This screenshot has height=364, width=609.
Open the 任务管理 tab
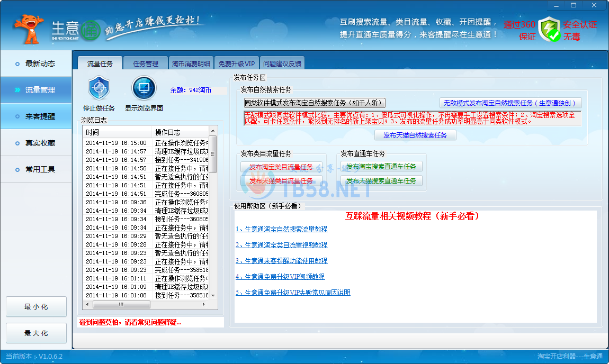(x=145, y=63)
